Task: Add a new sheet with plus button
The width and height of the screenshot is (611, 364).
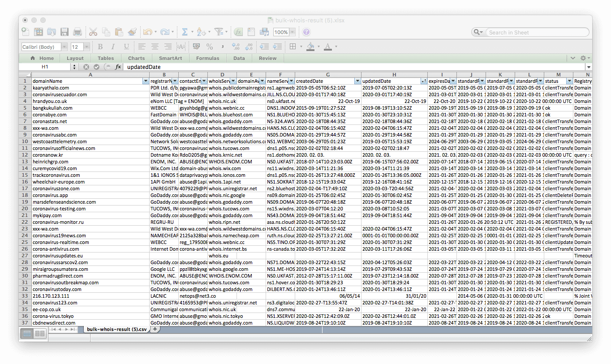Action: click(155, 330)
